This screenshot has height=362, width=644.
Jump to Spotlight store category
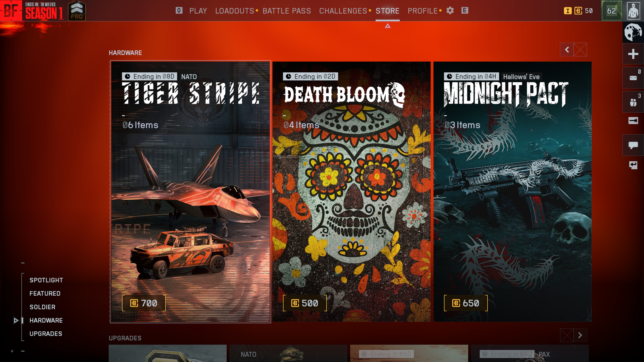pos(46,280)
